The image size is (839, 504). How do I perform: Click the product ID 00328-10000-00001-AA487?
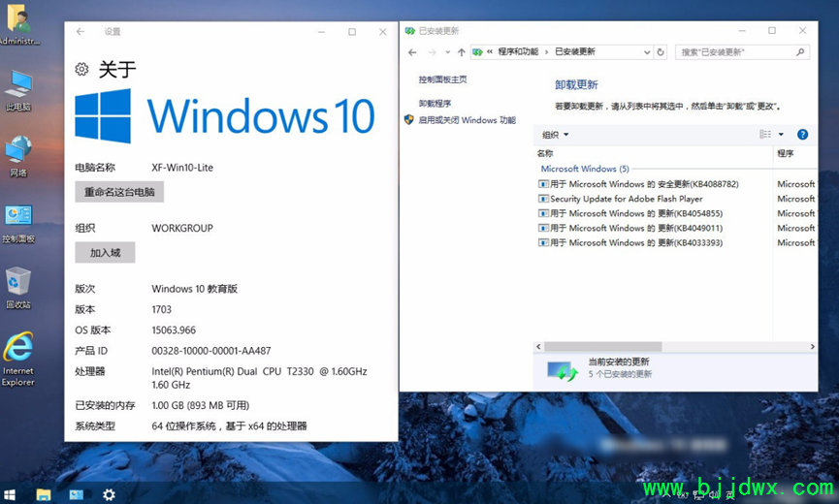click(x=210, y=351)
